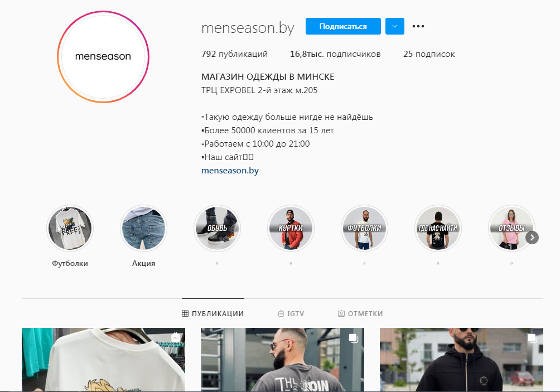Image resolution: width=560 pixels, height=392 pixels.
Task: Switch to the ОТМЕТКИ tagged tab
Action: pyautogui.click(x=360, y=313)
